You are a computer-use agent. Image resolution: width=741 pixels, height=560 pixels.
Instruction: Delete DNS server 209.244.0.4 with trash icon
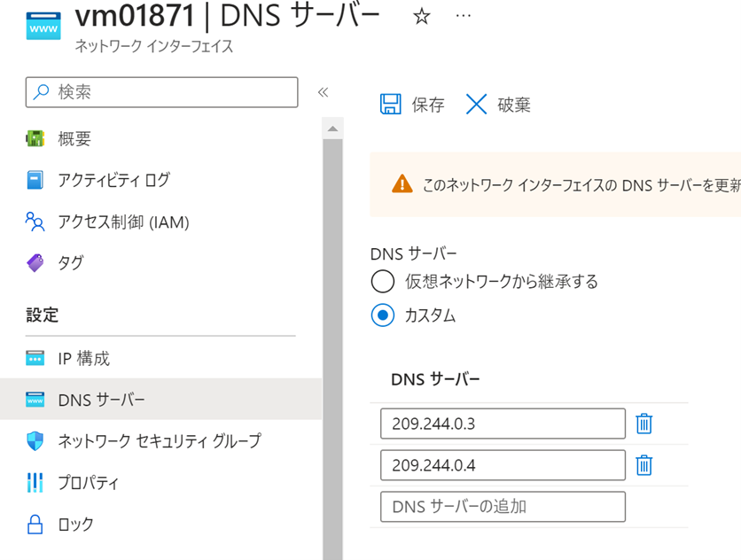(x=644, y=465)
